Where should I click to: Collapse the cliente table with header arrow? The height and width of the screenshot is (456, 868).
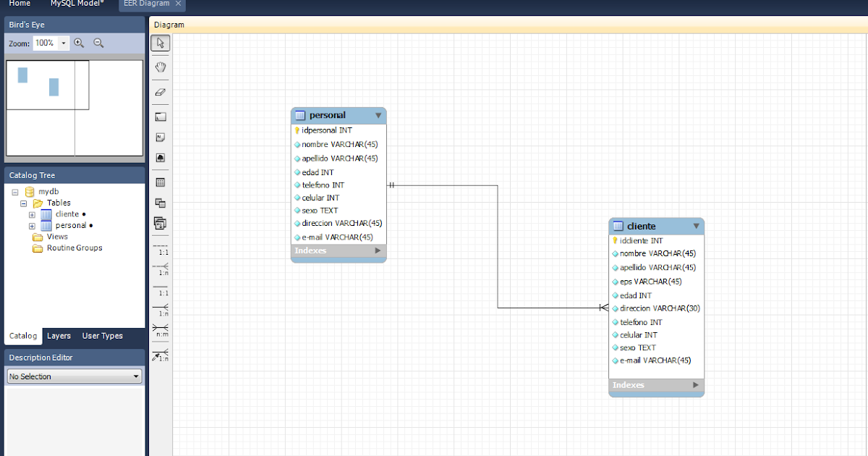(697, 226)
